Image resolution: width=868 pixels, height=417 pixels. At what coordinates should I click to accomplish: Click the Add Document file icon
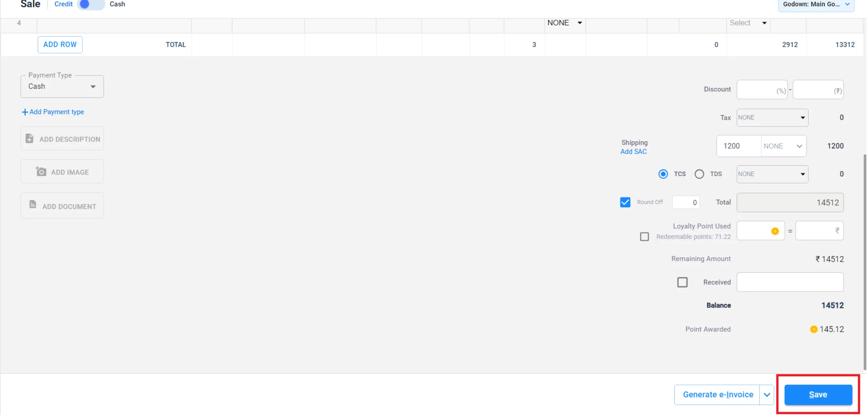pos(33,204)
